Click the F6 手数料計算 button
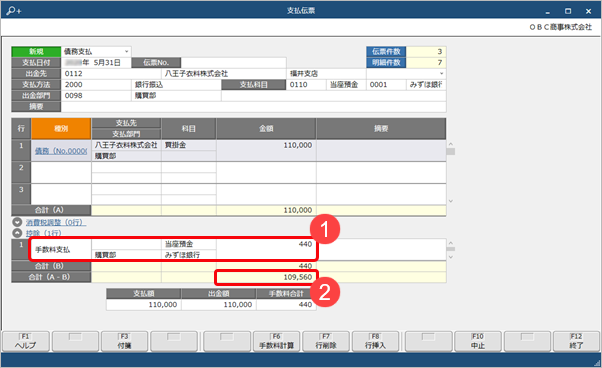602x368 pixels. (x=276, y=341)
